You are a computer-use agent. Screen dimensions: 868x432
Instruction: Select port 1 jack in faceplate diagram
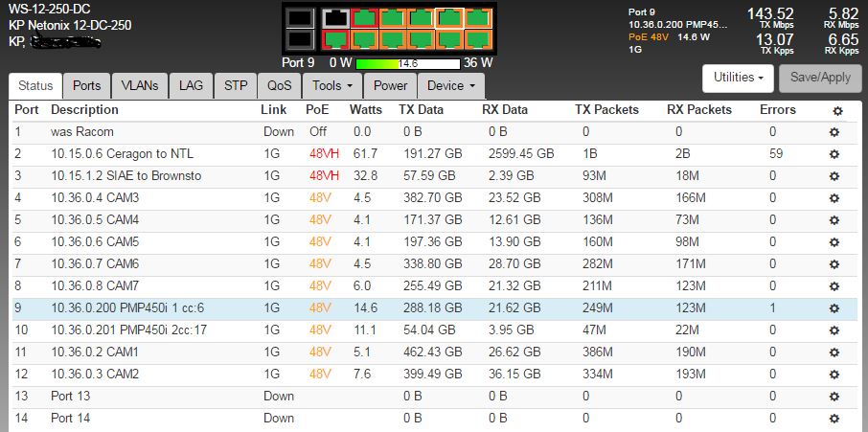pyautogui.click(x=335, y=17)
